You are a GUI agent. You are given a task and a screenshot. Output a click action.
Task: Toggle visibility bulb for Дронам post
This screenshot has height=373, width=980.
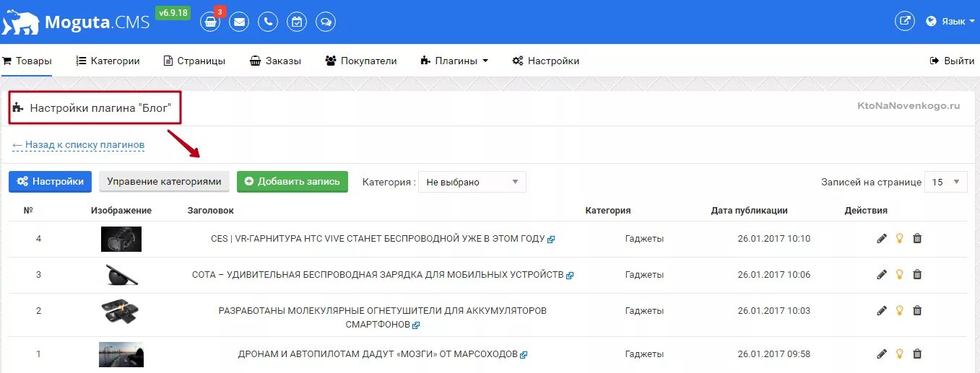pyautogui.click(x=900, y=354)
